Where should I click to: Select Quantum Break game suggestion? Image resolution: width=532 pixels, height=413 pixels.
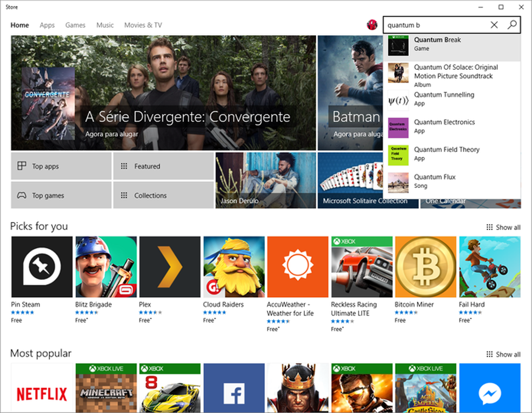coord(452,47)
